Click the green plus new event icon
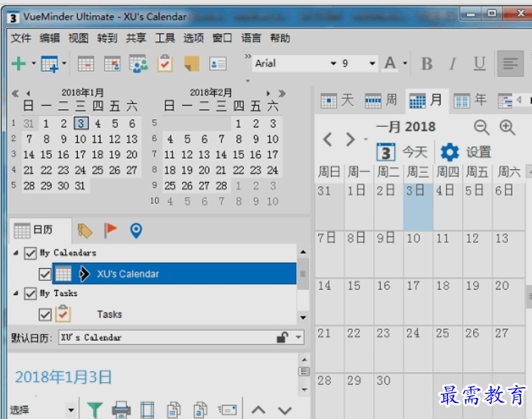 [x=19, y=64]
